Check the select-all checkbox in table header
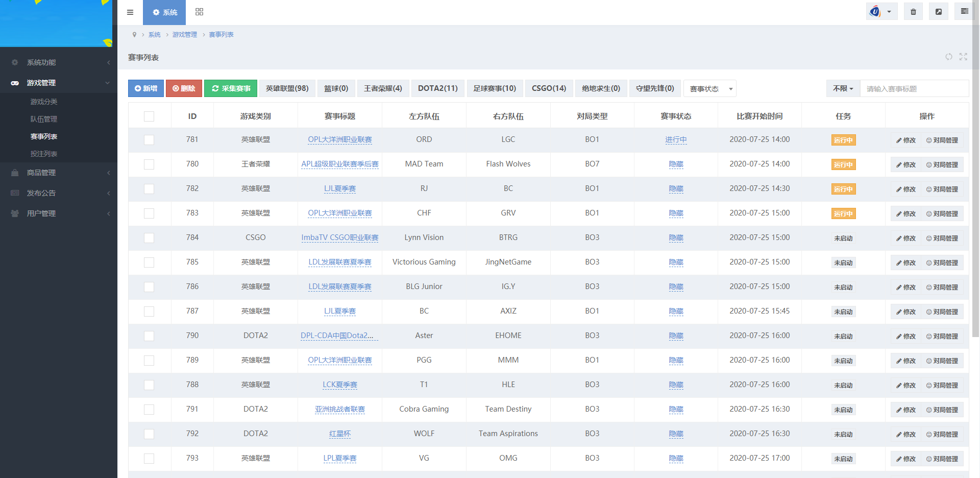 point(149,116)
